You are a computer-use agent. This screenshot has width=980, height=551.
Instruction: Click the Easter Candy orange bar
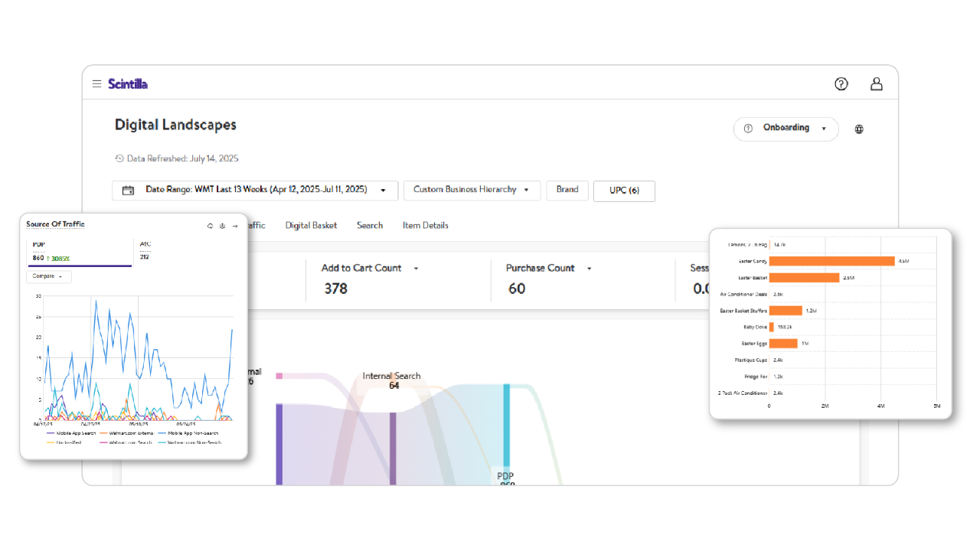click(831, 261)
